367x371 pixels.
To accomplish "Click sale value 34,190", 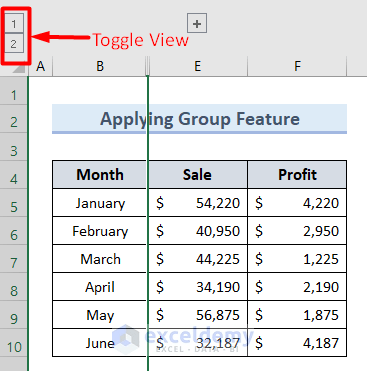I will click(197, 287).
